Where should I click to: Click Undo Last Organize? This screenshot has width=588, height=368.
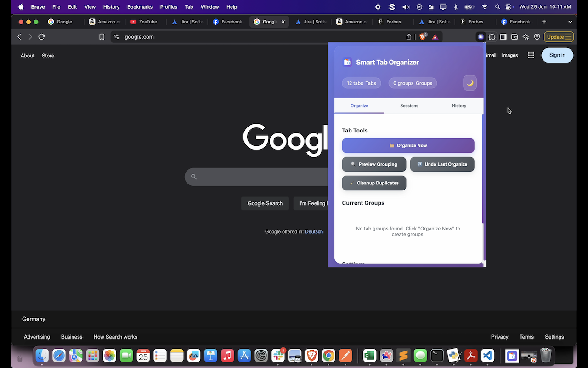point(442,164)
